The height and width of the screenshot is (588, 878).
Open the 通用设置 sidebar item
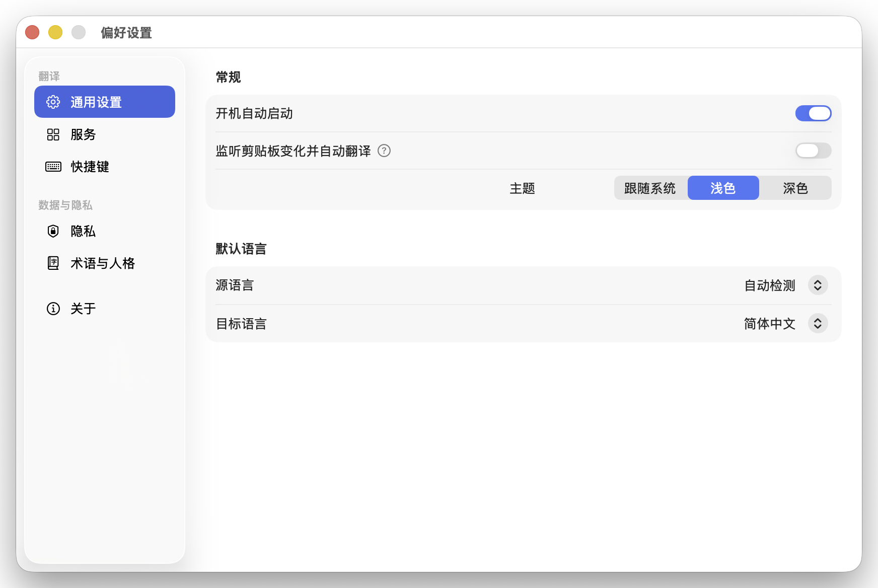point(105,102)
